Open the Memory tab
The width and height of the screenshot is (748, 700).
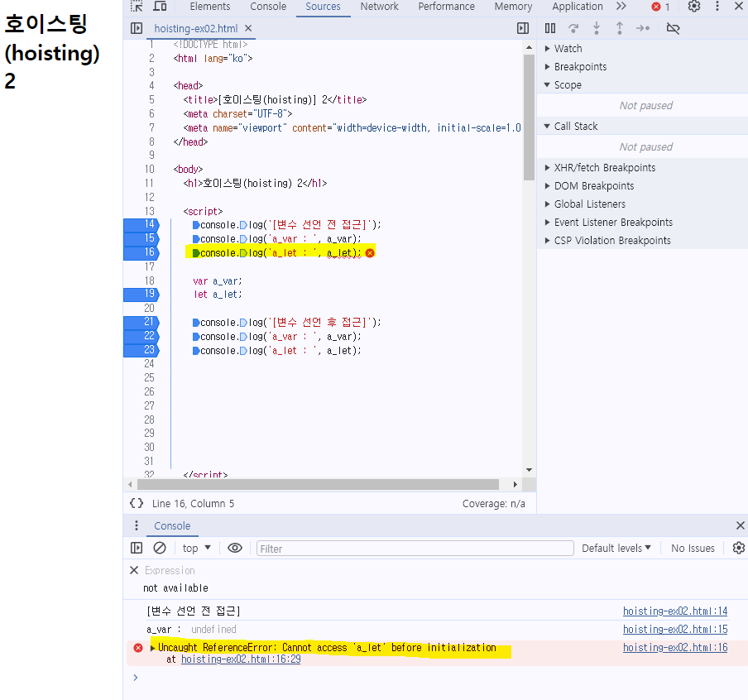pyautogui.click(x=513, y=7)
